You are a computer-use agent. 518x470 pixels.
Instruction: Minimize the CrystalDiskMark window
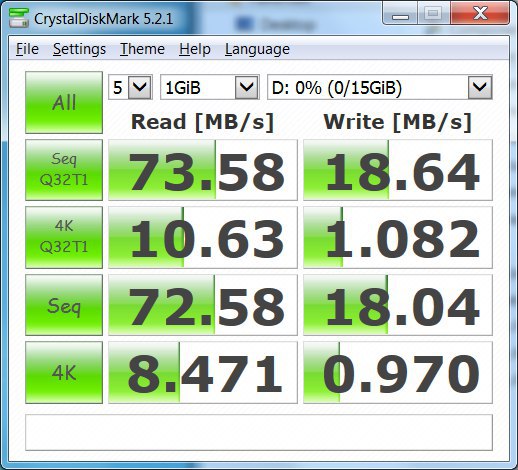coord(400,13)
